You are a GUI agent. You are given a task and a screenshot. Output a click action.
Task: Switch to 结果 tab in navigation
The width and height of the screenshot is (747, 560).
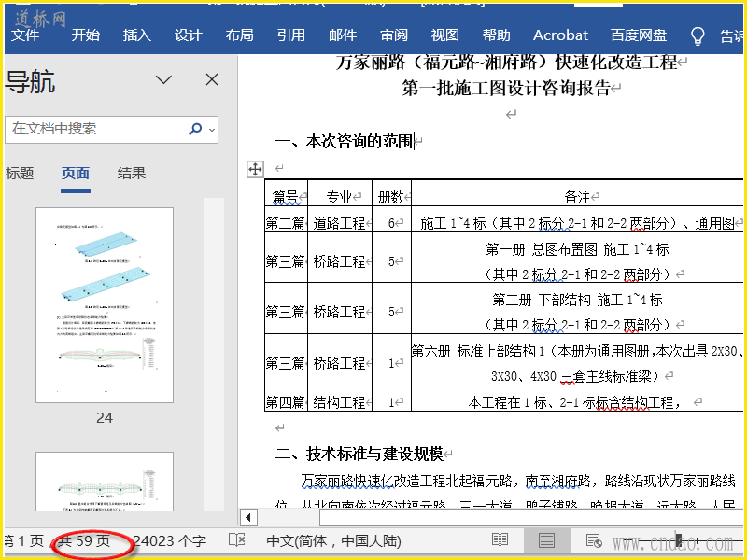[131, 173]
